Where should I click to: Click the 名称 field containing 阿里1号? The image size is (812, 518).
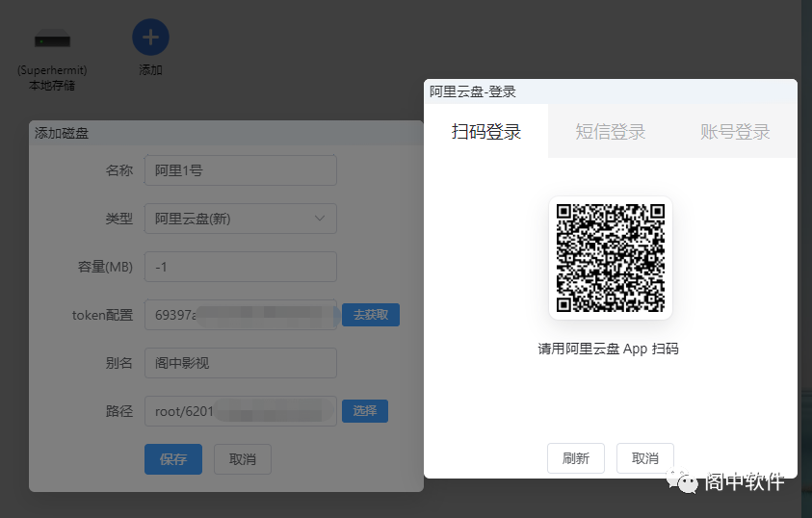coord(241,170)
